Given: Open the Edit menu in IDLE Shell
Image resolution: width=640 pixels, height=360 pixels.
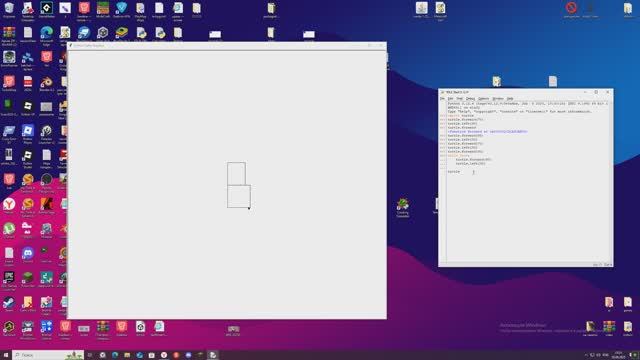Looking at the screenshot, I should (451, 98).
